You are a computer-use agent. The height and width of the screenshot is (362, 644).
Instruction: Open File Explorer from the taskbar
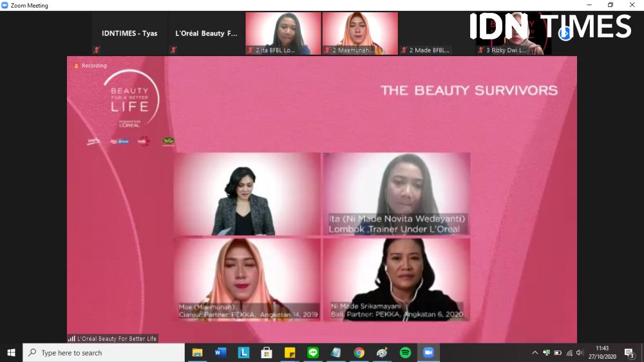[198, 352]
